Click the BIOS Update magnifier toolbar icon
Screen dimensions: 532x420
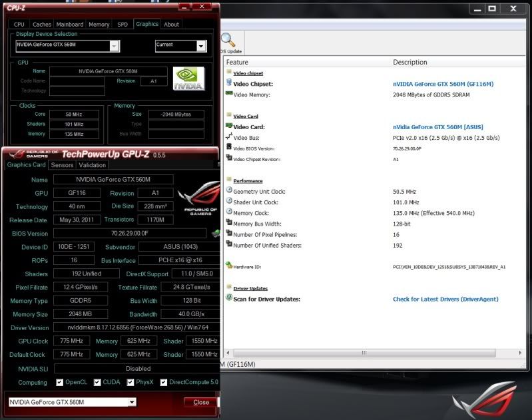[228, 41]
